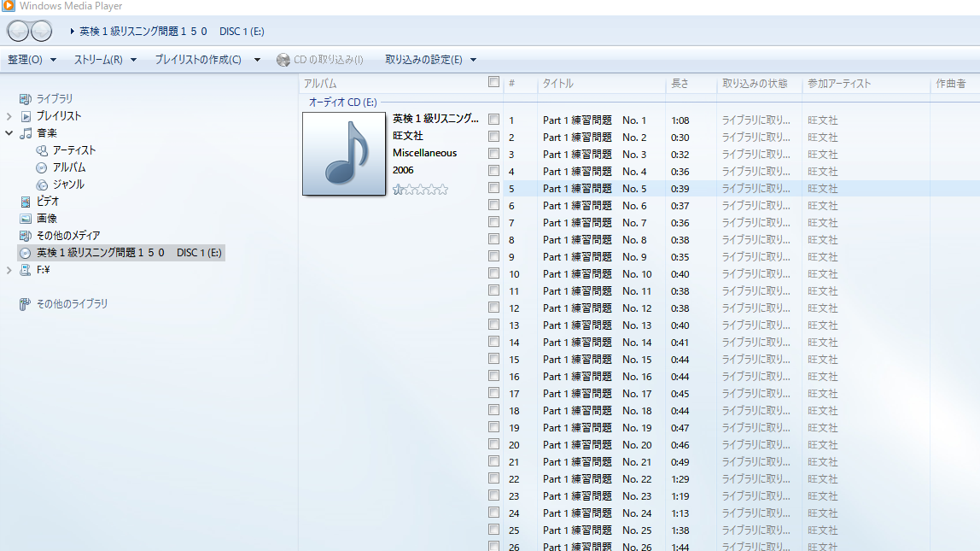Check the checkbox for track 1
This screenshot has width=980, height=551.
tap(493, 120)
